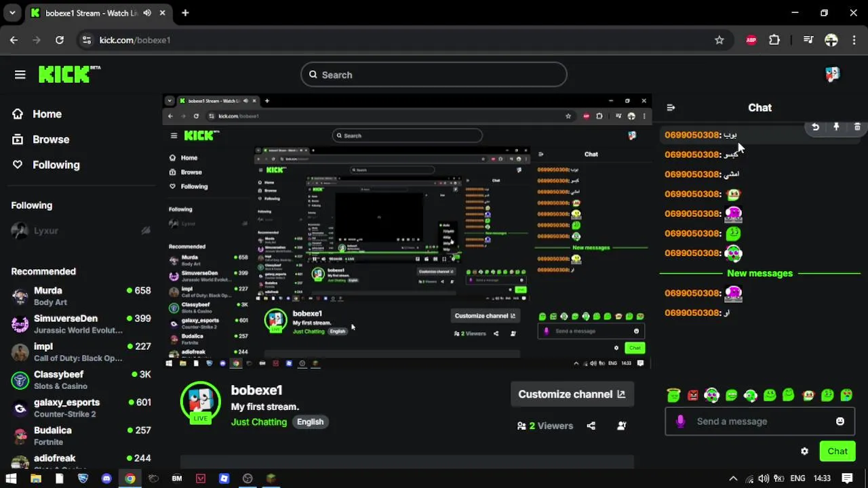The height and width of the screenshot is (488, 868).
Task: Open the emoji picker in message box
Action: pyautogui.click(x=840, y=422)
